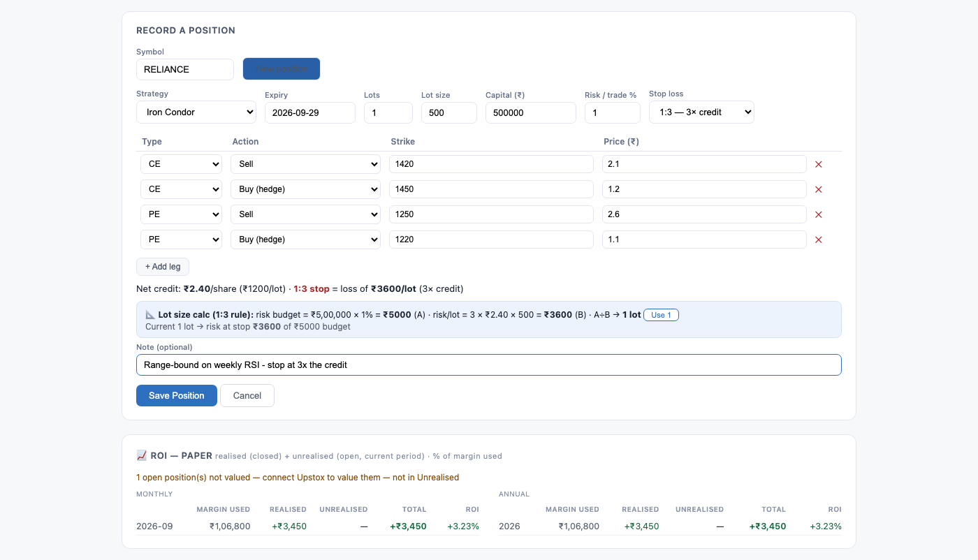
Task: Change Type of the 1420 strike leg
Action: pos(181,164)
